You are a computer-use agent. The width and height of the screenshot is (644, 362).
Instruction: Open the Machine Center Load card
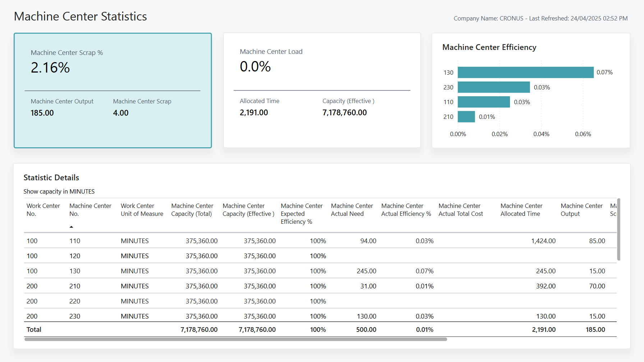[x=322, y=90]
